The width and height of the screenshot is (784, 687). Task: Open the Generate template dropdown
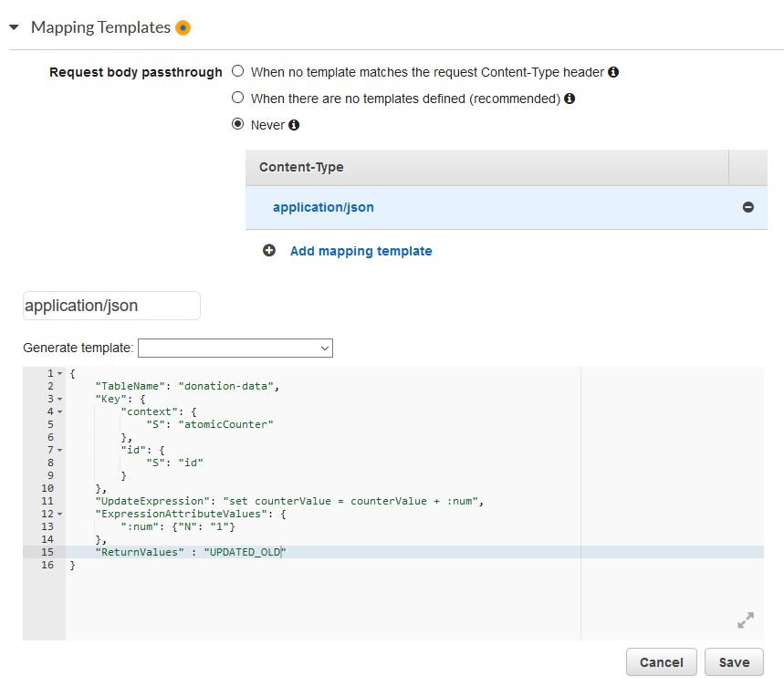[235, 348]
